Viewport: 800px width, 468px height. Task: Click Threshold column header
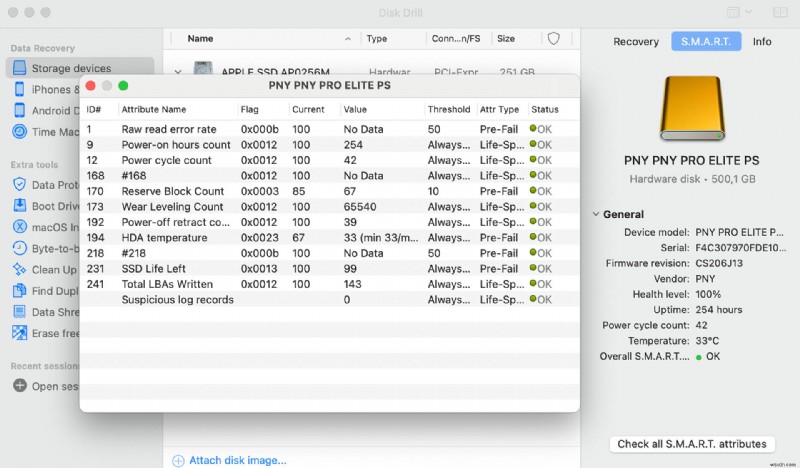tap(449, 109)
